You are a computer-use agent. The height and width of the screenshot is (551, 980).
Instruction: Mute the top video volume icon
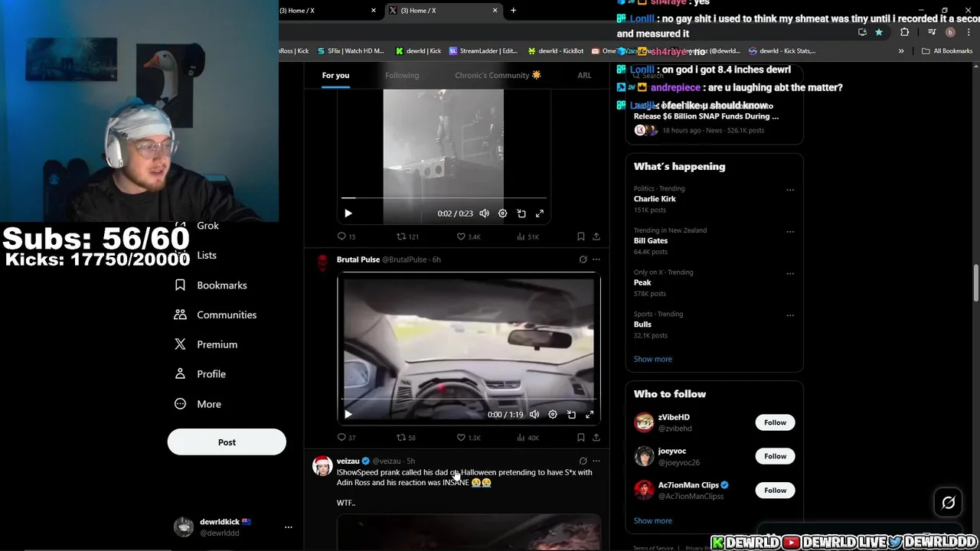484,214
